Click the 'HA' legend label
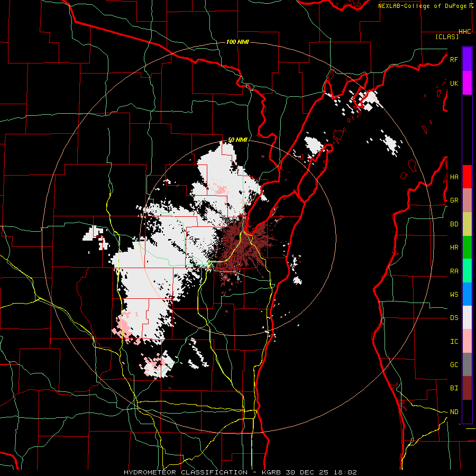The height and width of the screenshot is (476, 476). pos(454,177)
